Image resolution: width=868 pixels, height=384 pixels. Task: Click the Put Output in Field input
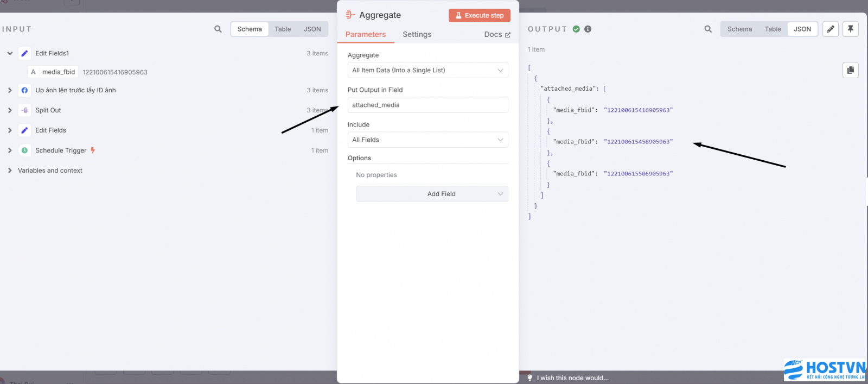(427, 105)
